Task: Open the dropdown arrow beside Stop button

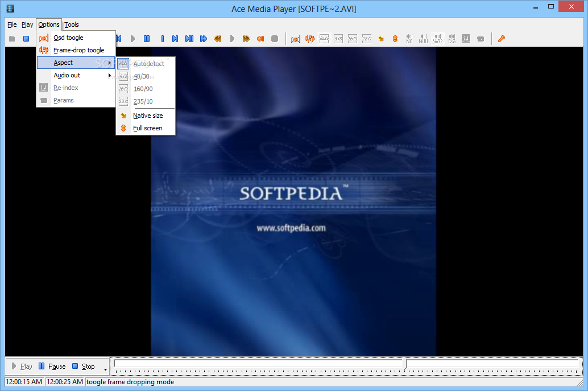Action: tap(105, 369)
